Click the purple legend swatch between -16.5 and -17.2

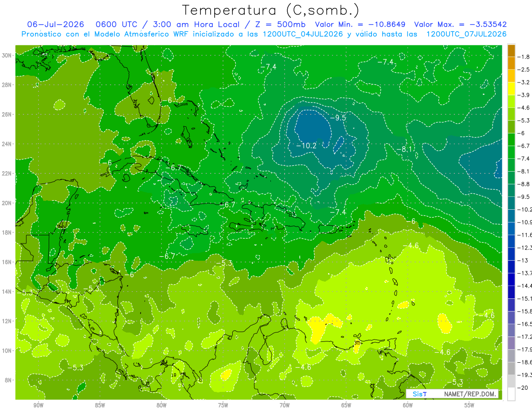(x=511, y=330)
